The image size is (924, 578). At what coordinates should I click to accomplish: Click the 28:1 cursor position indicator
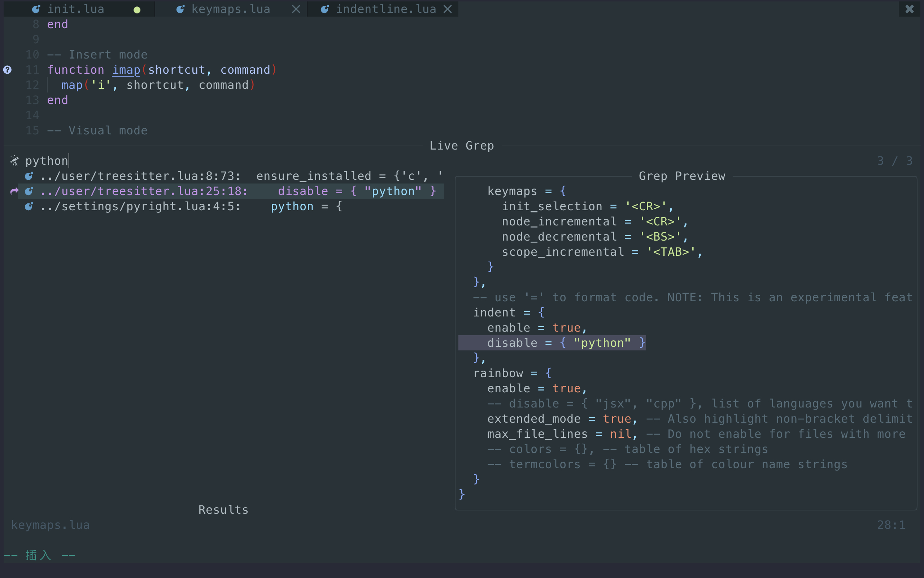tap(891, 525)
